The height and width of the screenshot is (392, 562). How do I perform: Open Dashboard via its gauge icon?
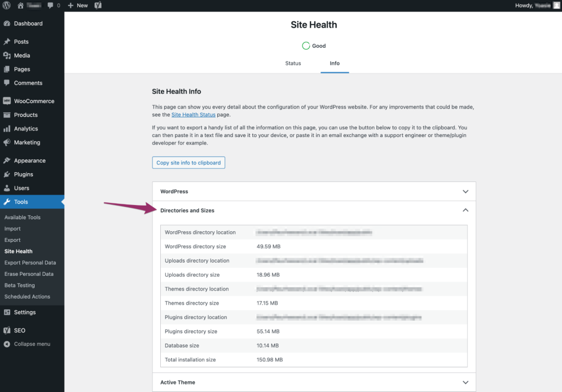tap(7, 24)
